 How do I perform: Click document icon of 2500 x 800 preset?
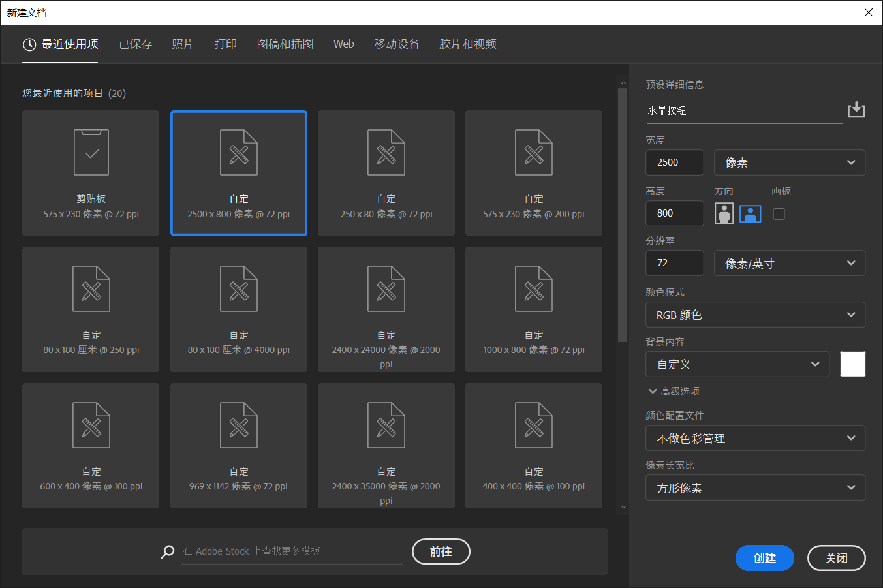click(x=239, y=152)
